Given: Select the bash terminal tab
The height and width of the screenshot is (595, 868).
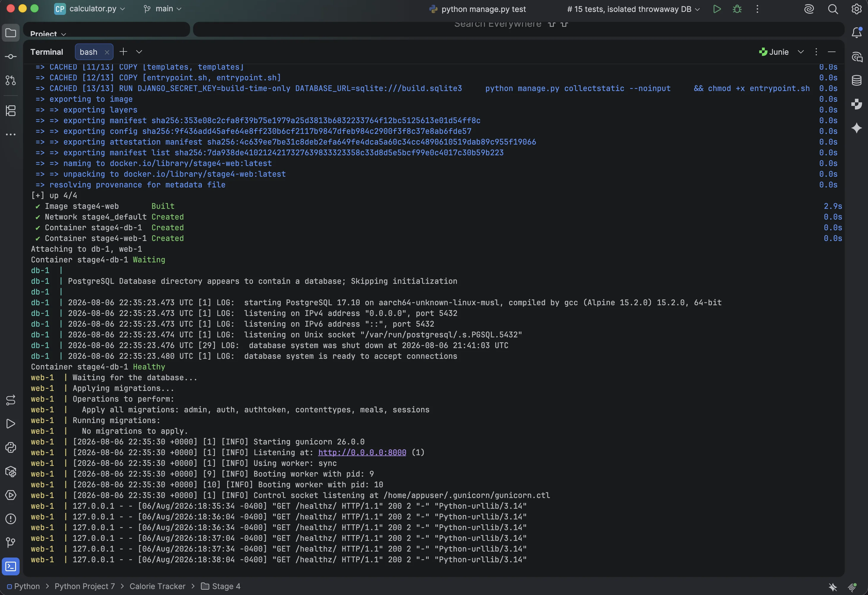Looking at the screenshot, I should 89,52.
